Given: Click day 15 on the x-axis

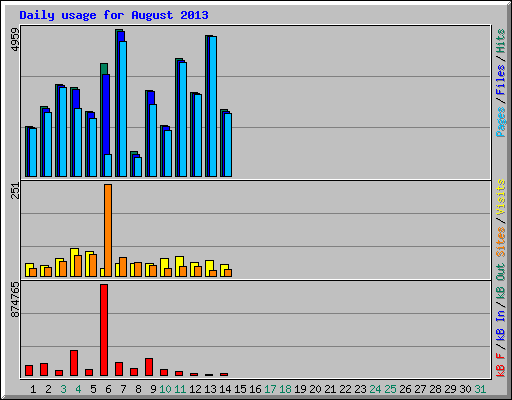Looking at the screenshot, I should (240, 389).
